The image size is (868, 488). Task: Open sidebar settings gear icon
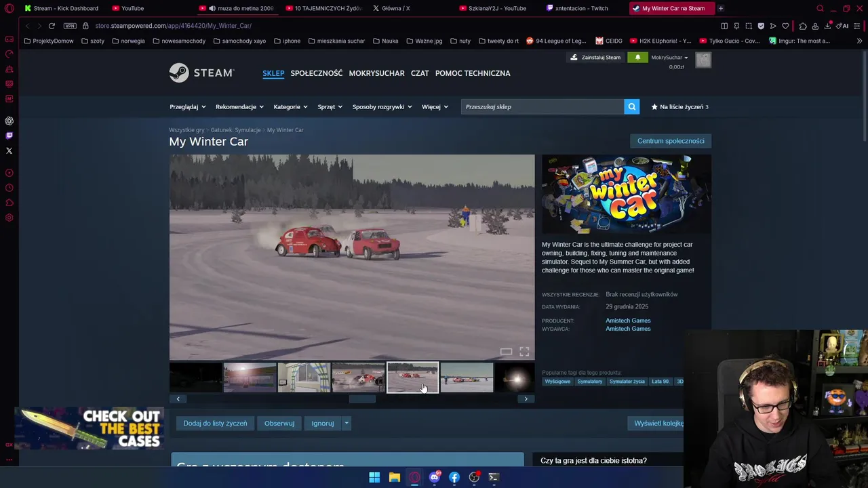tap(9, 218)
